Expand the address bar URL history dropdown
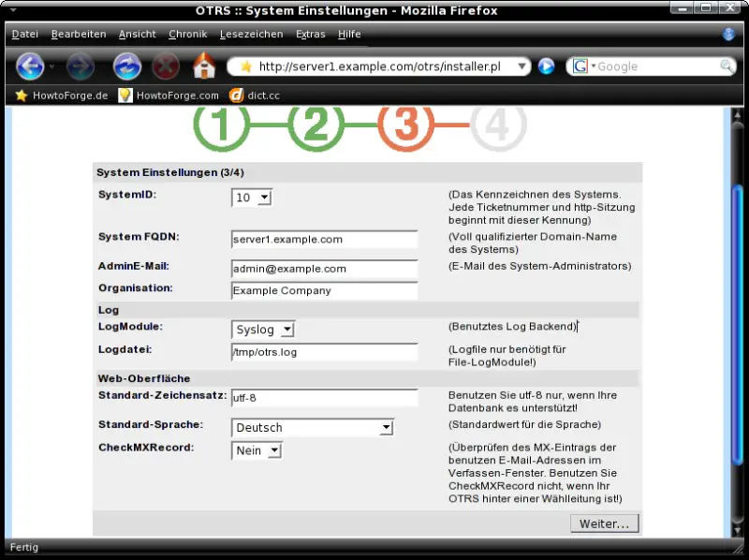Image resolution: width=749 pixels, height=560 pixels. pos(521,66)
